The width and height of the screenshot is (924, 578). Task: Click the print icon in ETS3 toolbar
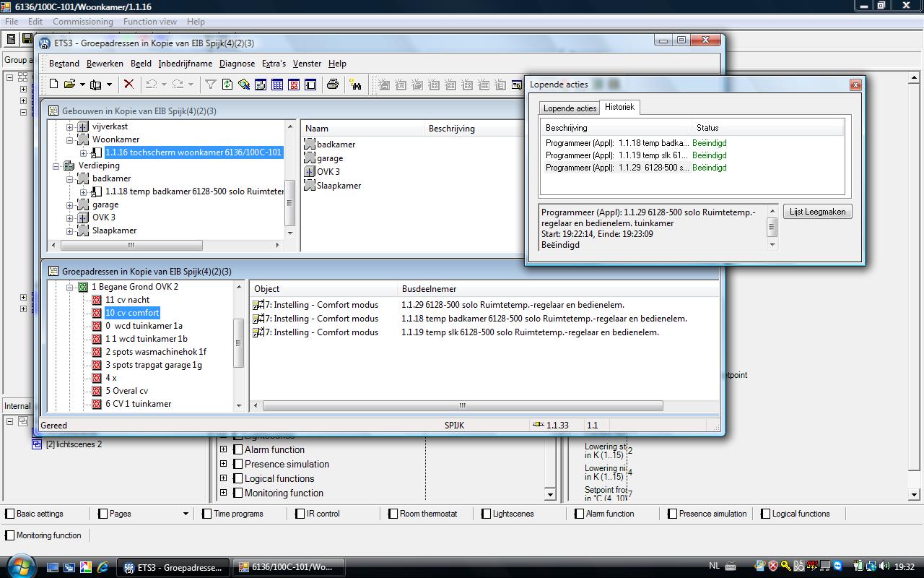332,85
